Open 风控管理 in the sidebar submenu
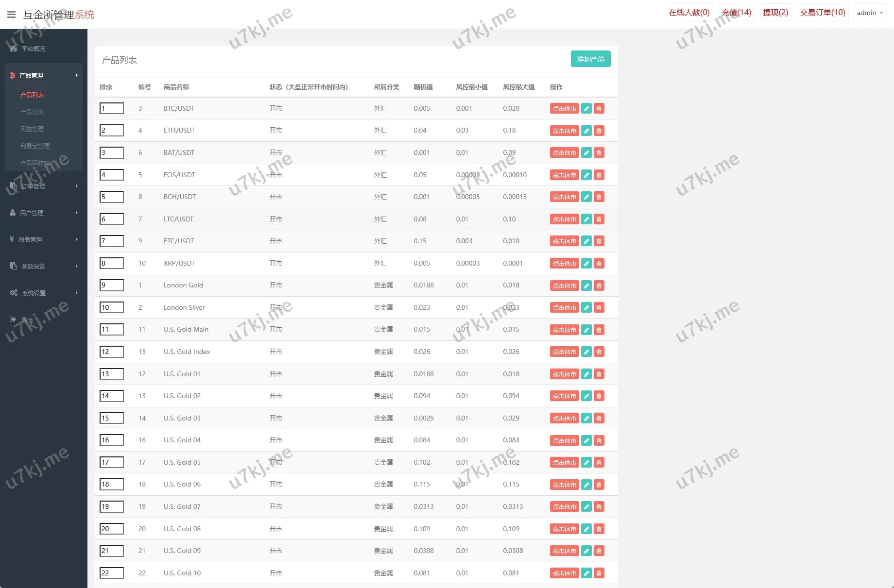Viewport: 894px width, 588px height. [32, 129]
